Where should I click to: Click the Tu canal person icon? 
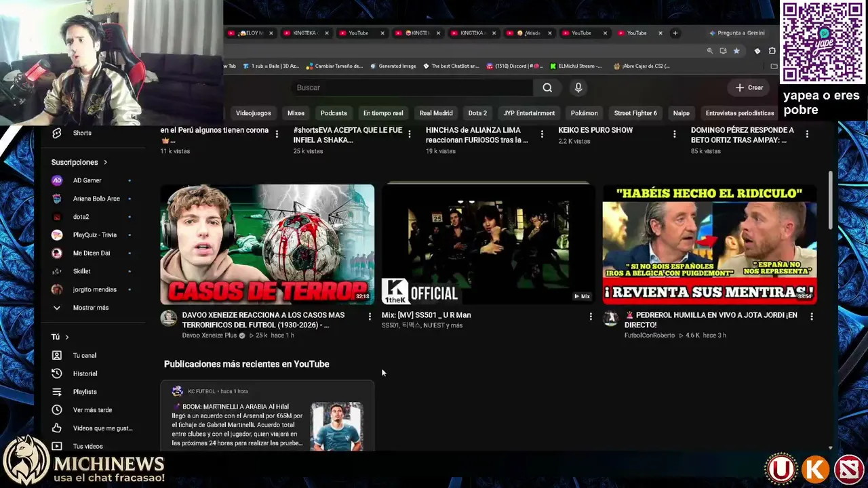pyautogui.click(x=57, y=355)
